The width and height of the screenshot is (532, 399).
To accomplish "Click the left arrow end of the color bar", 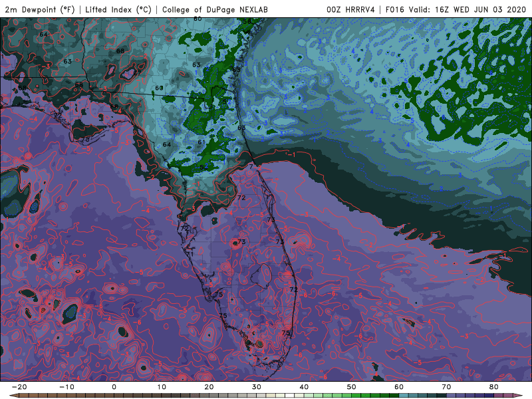I will pos(14,396).
